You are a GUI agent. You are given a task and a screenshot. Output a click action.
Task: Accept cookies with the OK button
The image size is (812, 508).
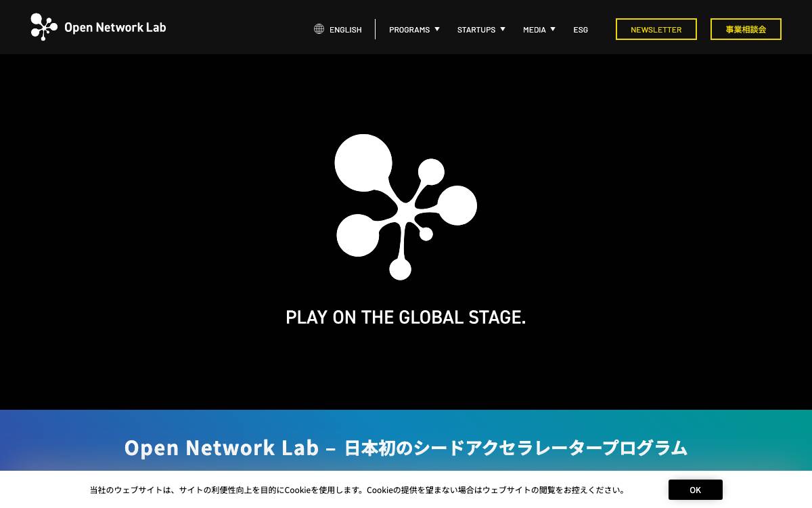click(696, 490)
